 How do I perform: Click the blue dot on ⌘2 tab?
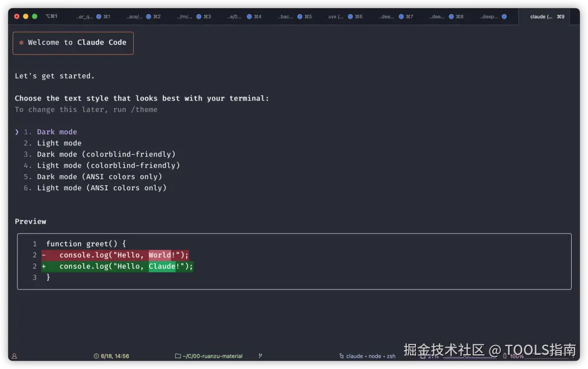(x=149, y=16)
